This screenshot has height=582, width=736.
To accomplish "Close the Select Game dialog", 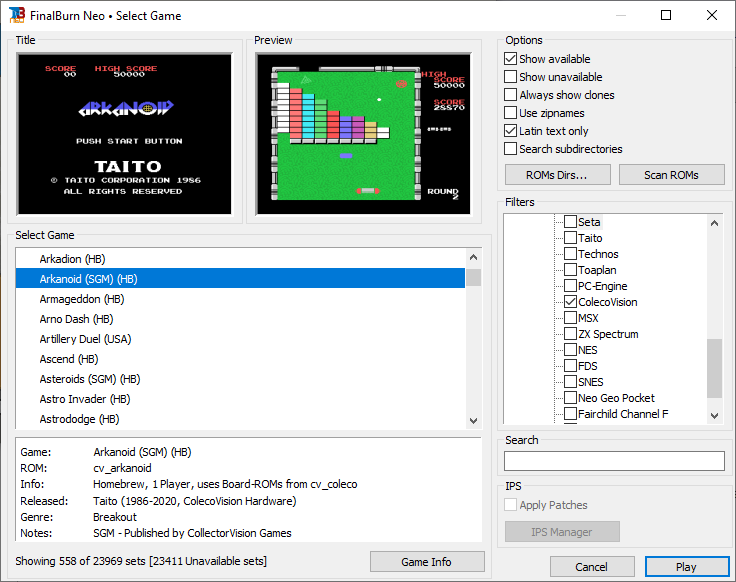I will (x=712, y=15).
